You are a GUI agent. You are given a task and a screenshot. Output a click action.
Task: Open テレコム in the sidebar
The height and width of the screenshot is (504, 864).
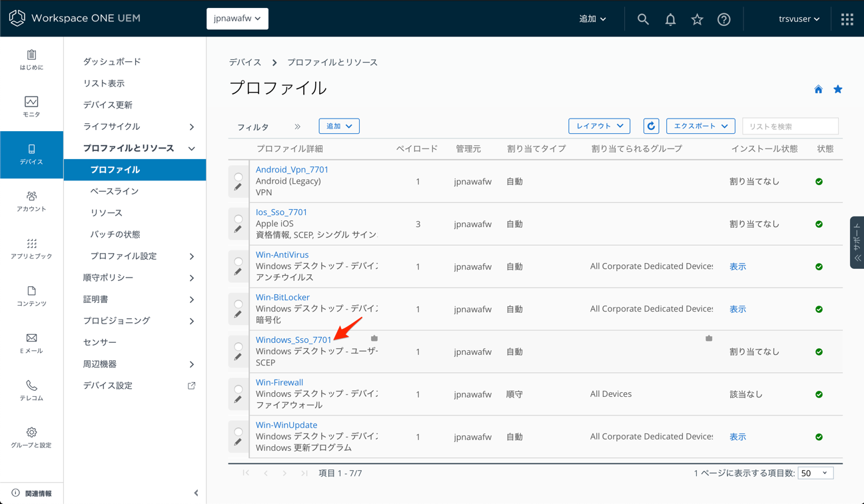pos(31,391)
